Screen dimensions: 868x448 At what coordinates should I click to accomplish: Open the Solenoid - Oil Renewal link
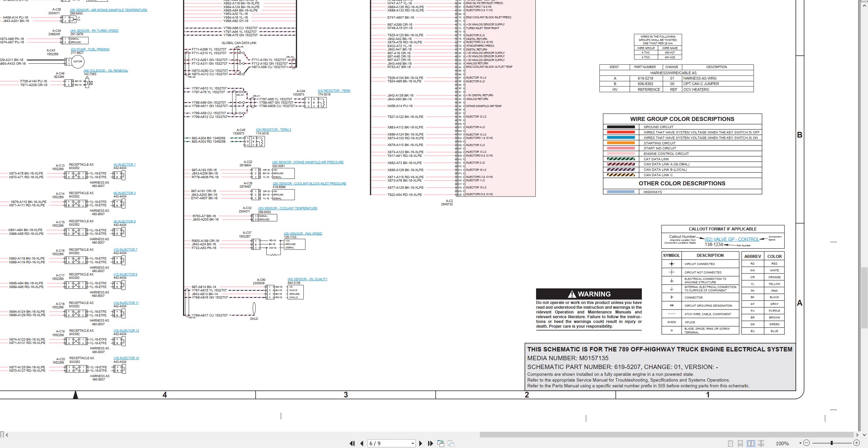pyautogui.click(x=106, y=71)
